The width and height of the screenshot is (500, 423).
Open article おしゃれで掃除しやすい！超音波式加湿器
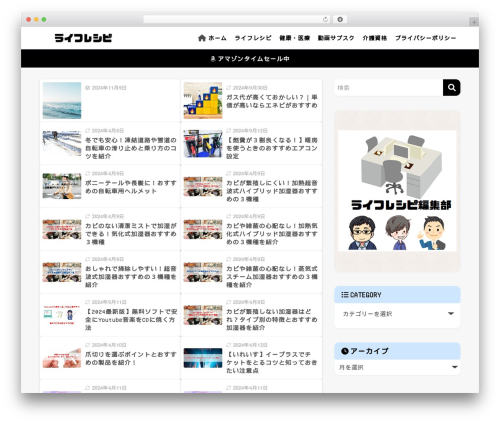(x=131, y=277)
